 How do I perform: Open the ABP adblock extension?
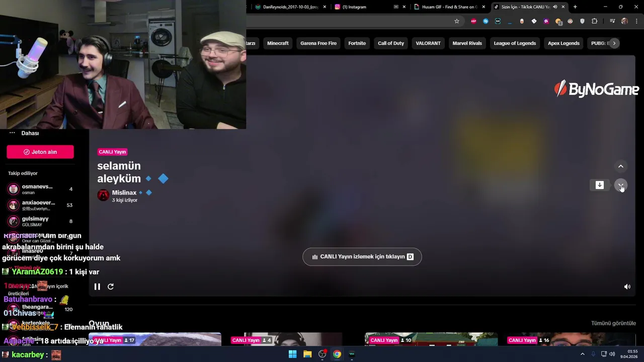[x=473, y=21]
